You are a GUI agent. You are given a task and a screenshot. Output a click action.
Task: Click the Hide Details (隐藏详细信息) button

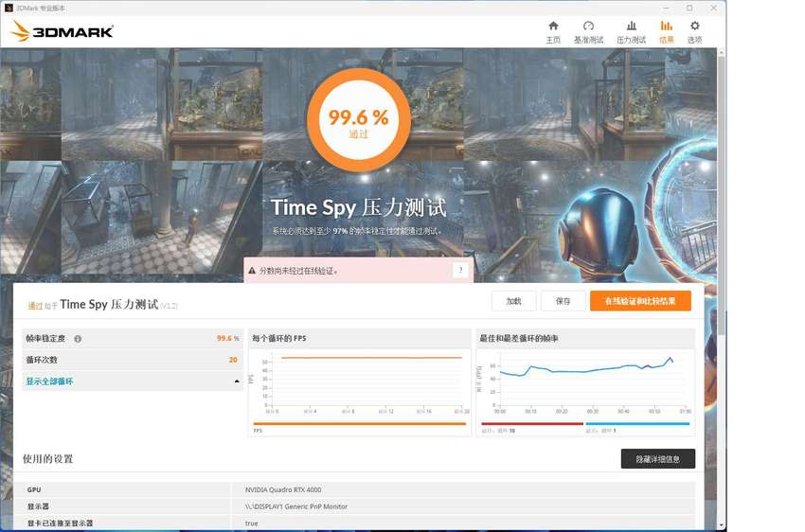tap(657, 459)
